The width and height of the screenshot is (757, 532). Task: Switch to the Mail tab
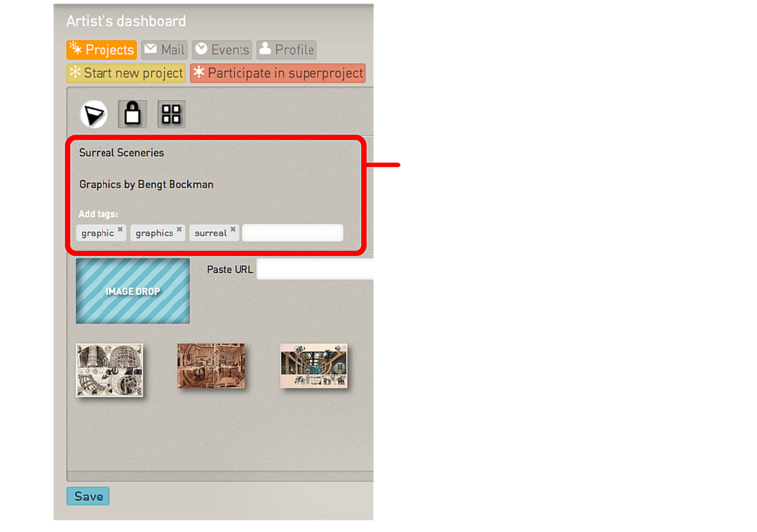click(164, 49)
